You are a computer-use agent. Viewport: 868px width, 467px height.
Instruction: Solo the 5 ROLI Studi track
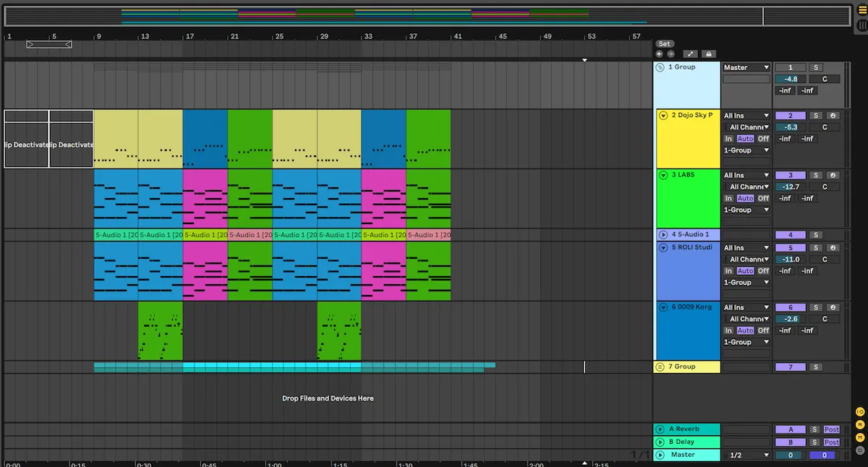pyautogui.click(x=815, y=248)
